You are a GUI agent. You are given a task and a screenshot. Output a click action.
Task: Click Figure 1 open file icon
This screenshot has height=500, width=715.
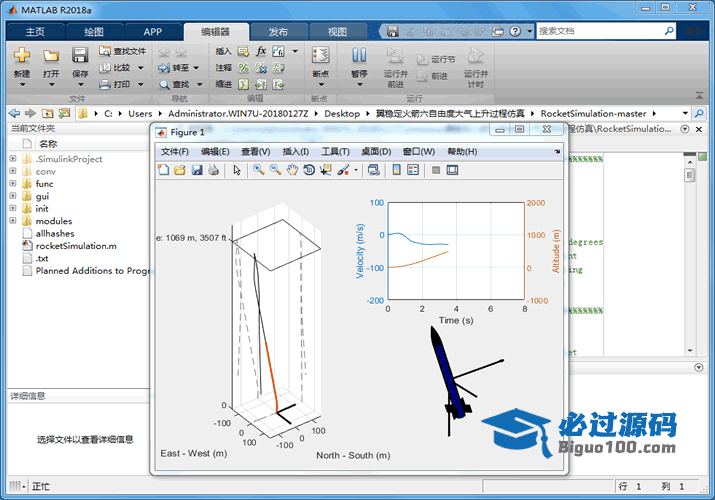[x=180, y=170]
